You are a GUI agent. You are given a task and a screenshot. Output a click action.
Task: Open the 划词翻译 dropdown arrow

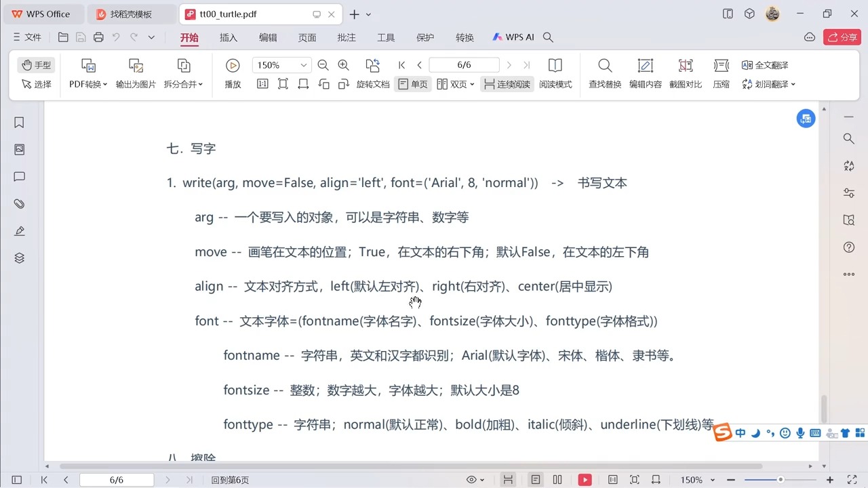[792, 84]
